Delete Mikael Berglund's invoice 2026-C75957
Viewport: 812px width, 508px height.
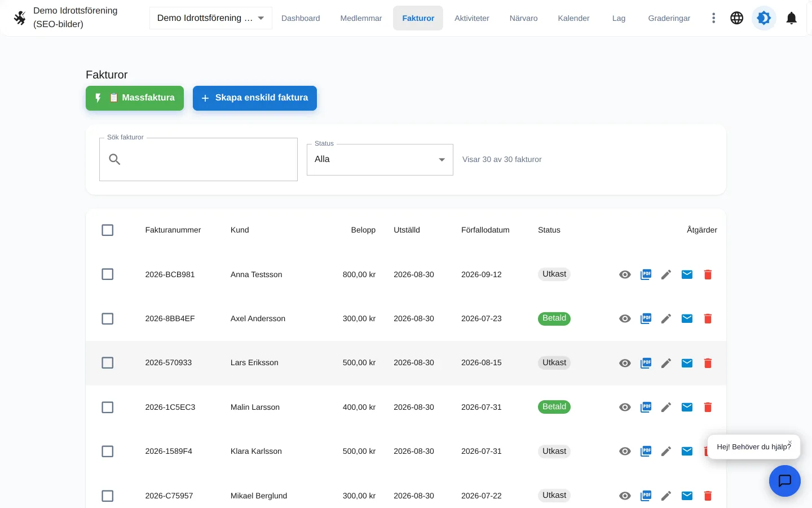tap(708, 496)
